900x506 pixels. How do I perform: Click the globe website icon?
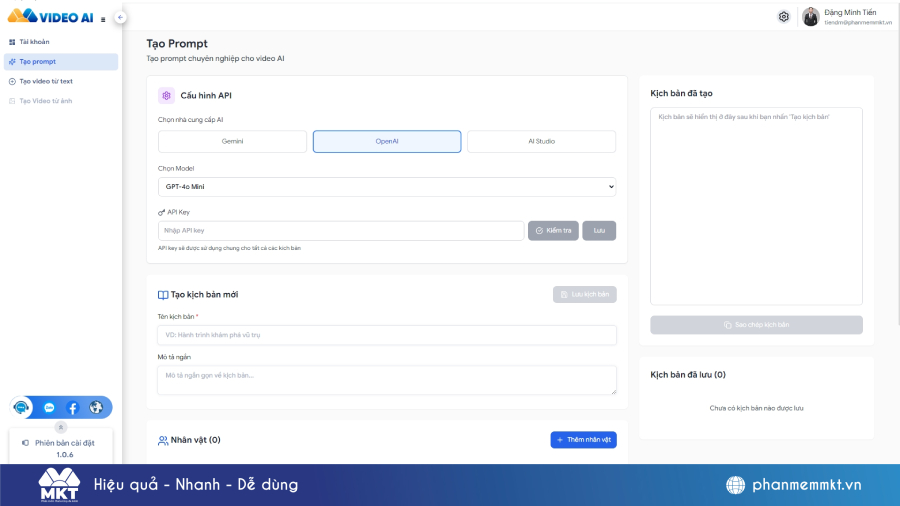pos(96,408)
